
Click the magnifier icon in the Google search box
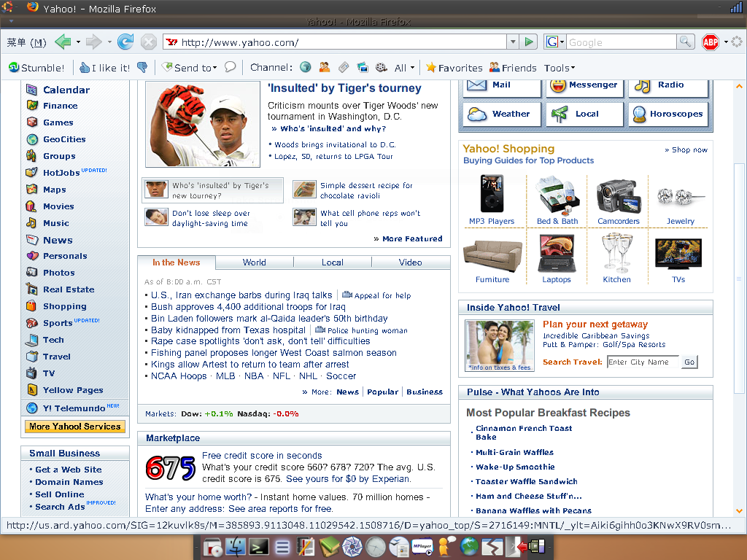[x=684, y=42]
